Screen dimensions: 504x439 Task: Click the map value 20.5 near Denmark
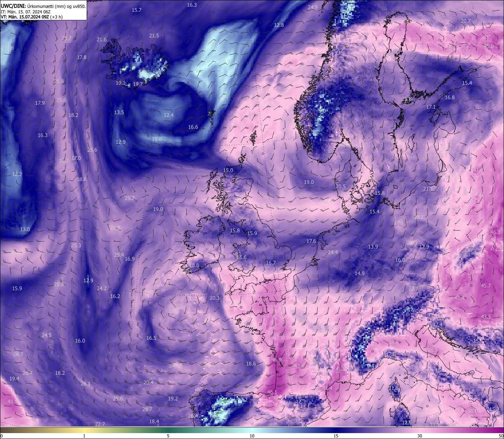341,186
